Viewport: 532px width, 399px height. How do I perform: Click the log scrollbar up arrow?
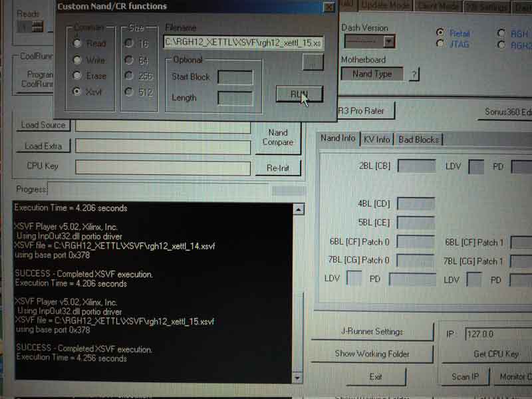[298, 209]
